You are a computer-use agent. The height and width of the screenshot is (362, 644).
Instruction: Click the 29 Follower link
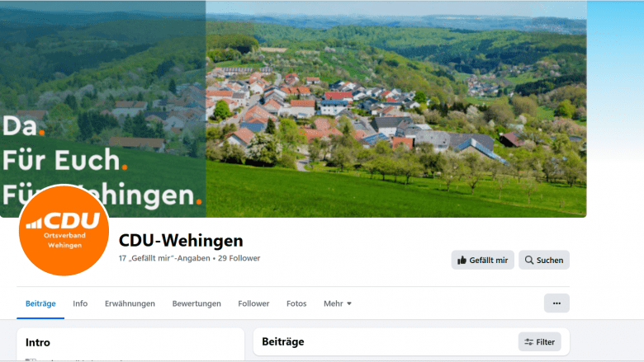[239, 258]
